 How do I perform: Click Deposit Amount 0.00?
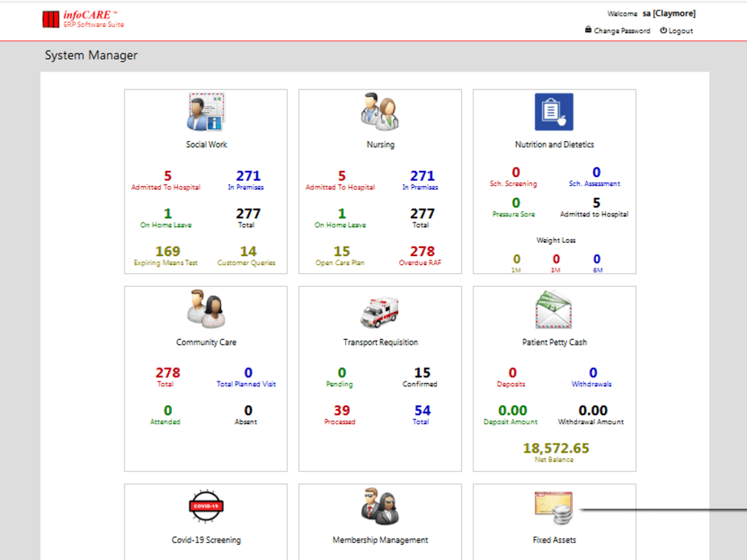coord(512,410)
